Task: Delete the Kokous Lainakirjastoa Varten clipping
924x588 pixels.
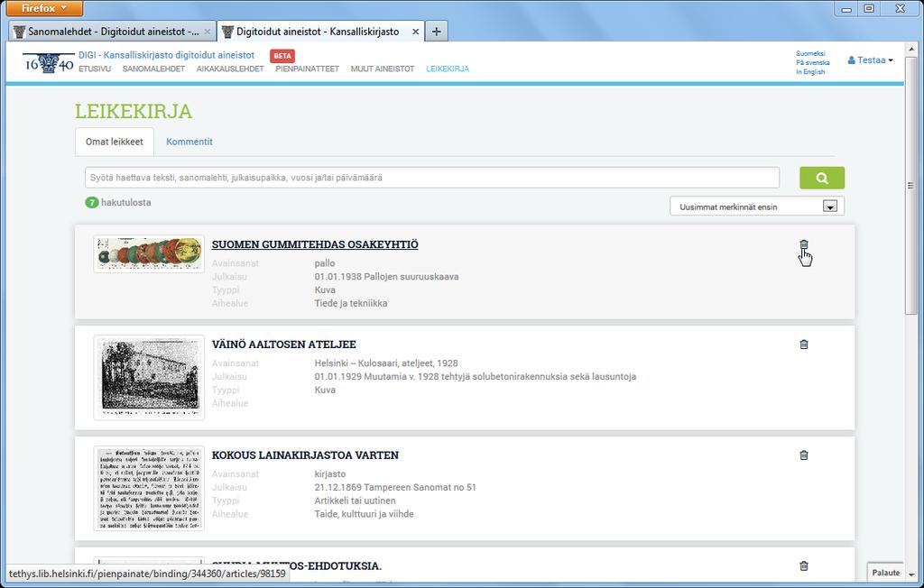Action: click(804, 455)
